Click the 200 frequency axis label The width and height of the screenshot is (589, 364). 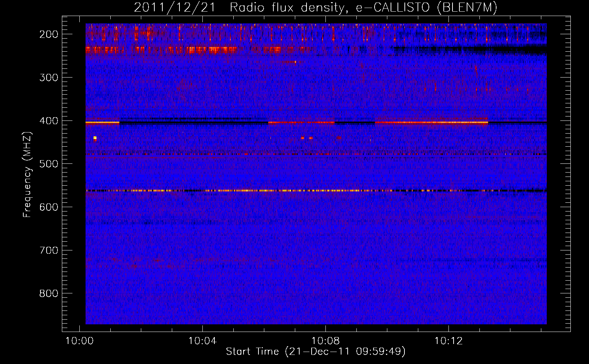pyautogui.click(x=49, y=34)
